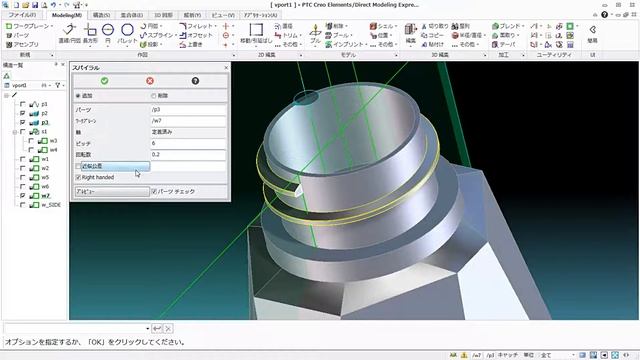Expand the 3D Edit (3D 編集) group launcher
Screen dimensions: 640x360
pyautogui.click(x=485, y=55)
